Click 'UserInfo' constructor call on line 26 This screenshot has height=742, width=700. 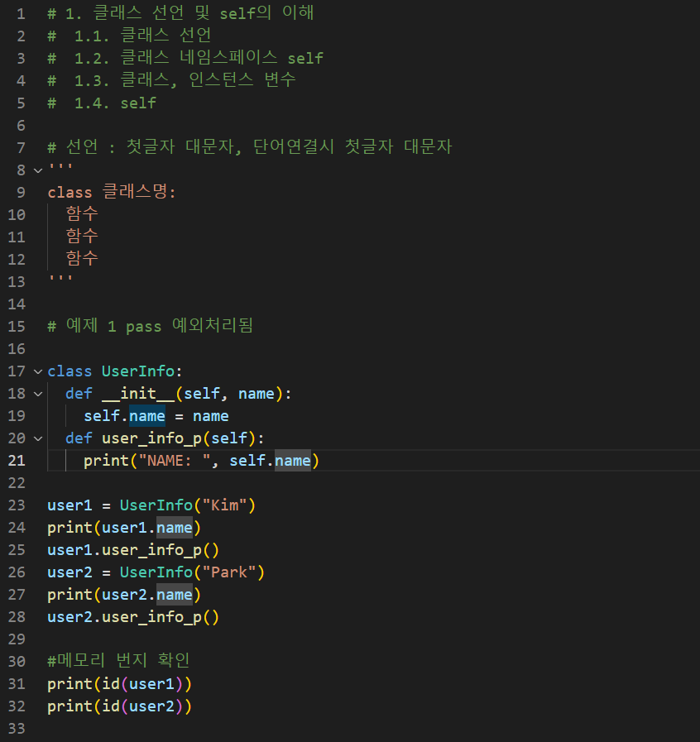click(x=156, y=572)
